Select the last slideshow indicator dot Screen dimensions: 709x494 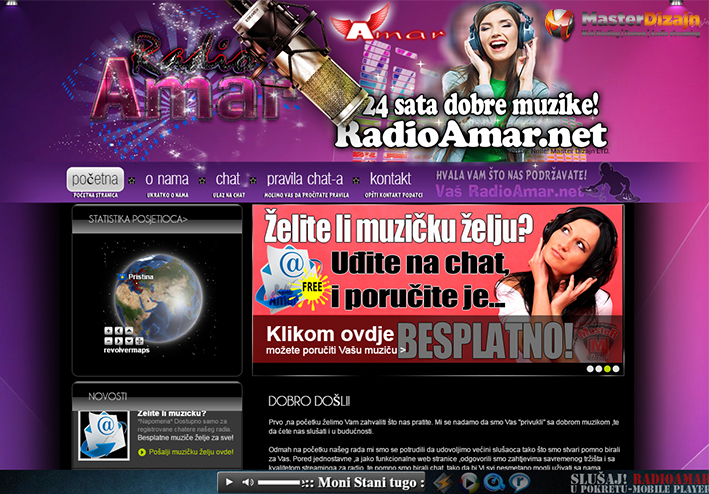pos(617,368)
